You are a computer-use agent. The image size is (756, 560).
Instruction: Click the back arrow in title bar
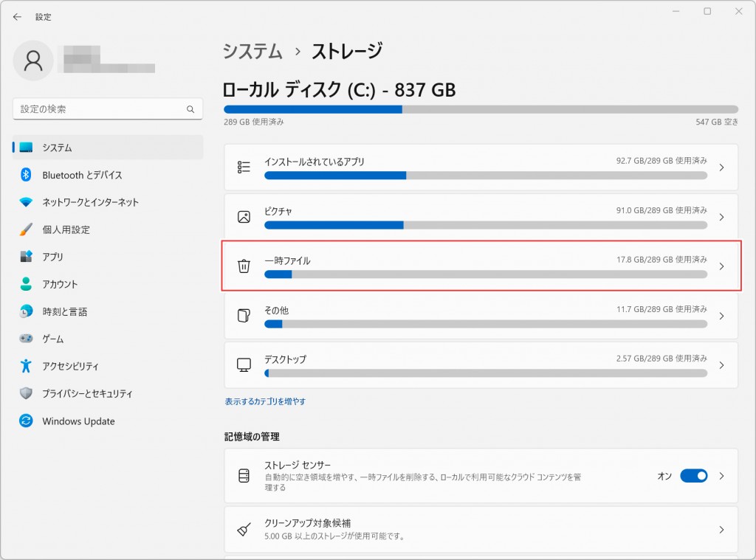tap(17, 16)
